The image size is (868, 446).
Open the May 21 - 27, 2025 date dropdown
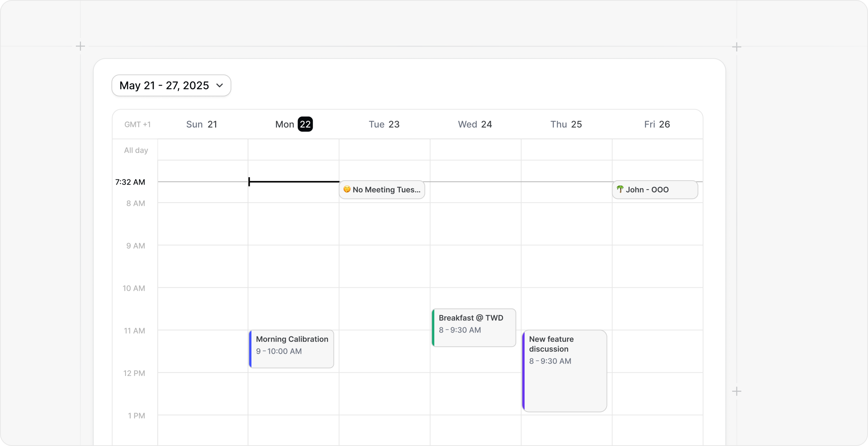click(164, 85)
